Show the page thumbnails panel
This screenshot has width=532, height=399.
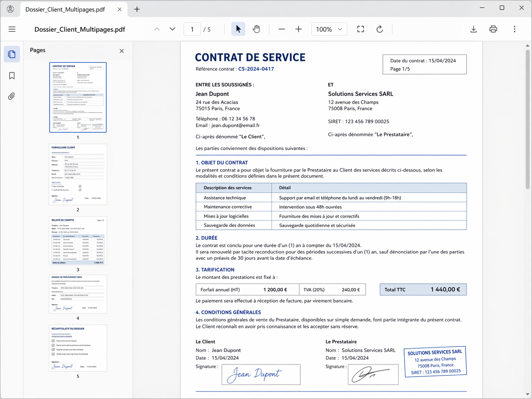[12, 54]
